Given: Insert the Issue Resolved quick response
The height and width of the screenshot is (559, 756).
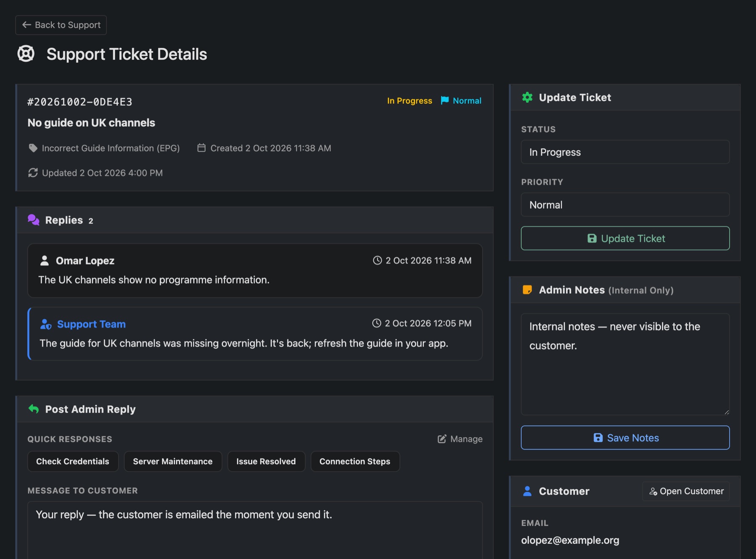Looking at the screenshot, I should 266,461.
